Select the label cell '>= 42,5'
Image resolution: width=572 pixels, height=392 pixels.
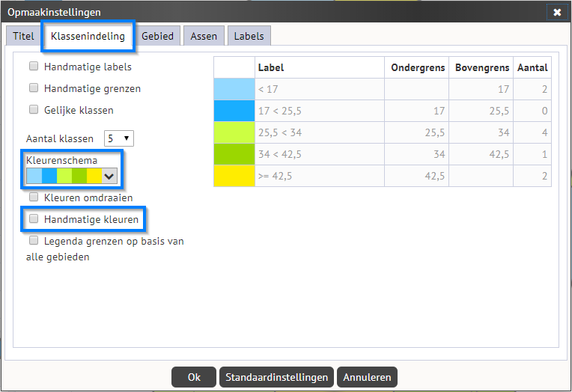point(320,176)
